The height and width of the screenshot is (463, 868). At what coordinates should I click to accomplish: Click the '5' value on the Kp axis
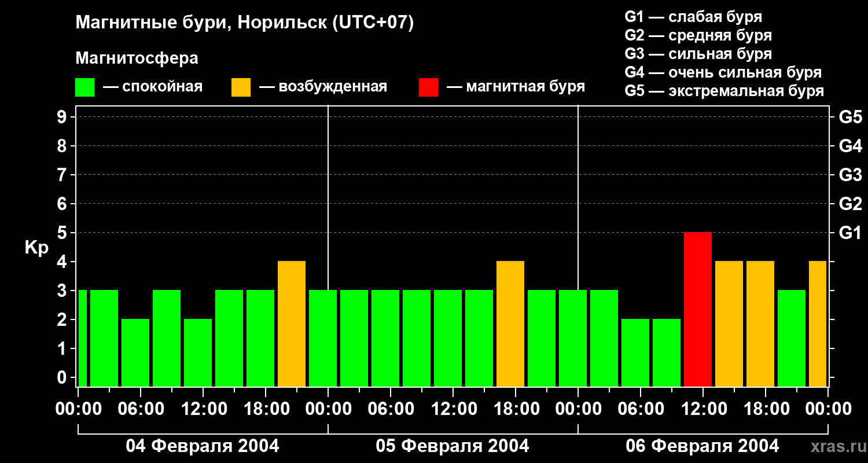(63, 233)
